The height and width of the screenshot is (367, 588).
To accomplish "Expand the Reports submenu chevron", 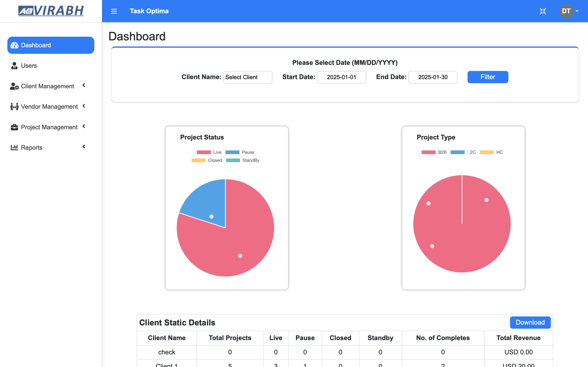I will [84, 147].
